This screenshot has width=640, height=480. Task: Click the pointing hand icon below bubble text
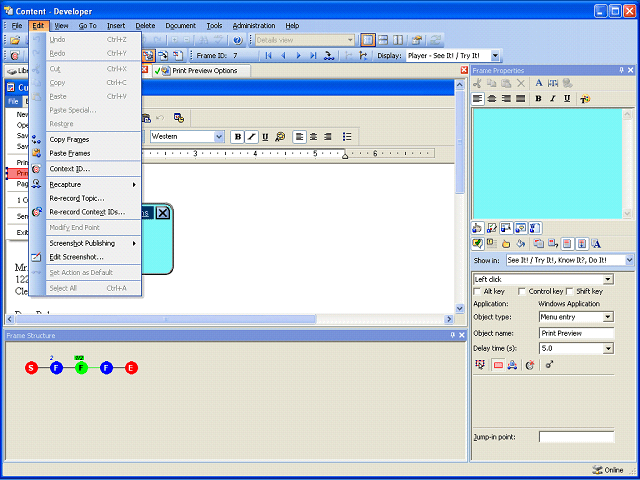click(x=477, y=228)
